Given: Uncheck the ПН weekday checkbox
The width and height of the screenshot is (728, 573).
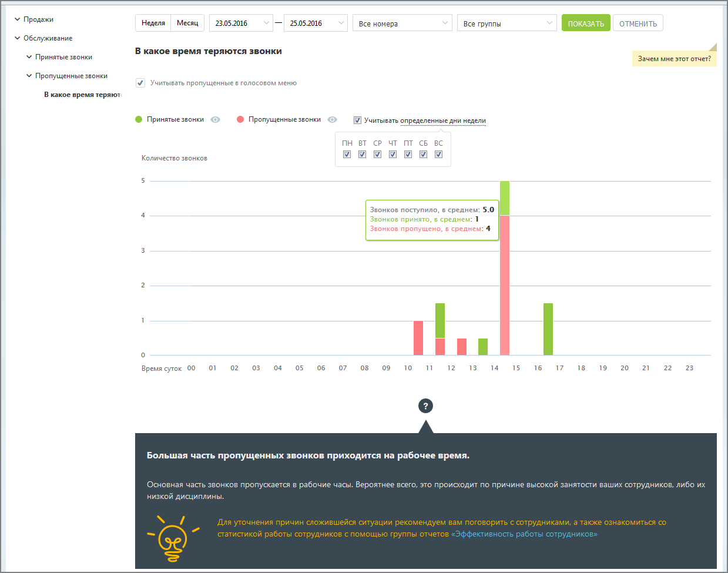Looking at the screenshot, I should tap(347, 155).
